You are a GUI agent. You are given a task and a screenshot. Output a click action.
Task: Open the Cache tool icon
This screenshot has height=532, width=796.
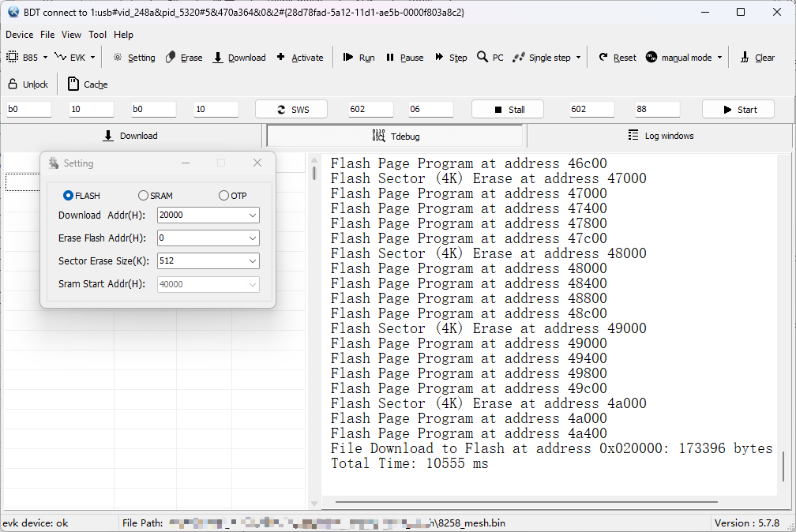pyautogui.click(x=73, y=84)
